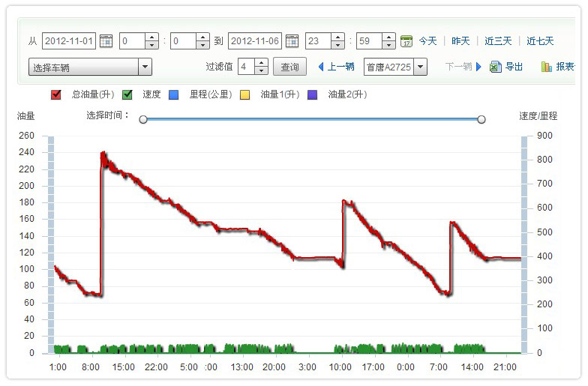Click the 导出 export link
Viewport: 588px width, 386px height.
514,67
